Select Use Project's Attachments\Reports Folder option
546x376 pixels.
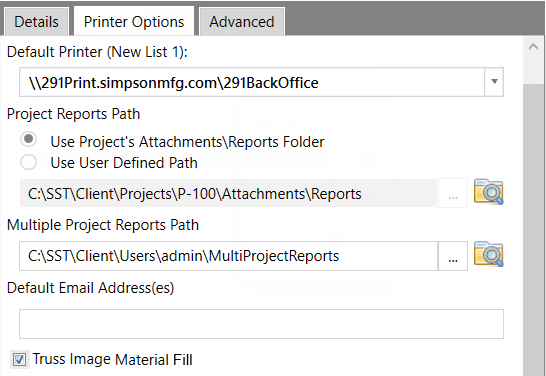coord(29,140)
